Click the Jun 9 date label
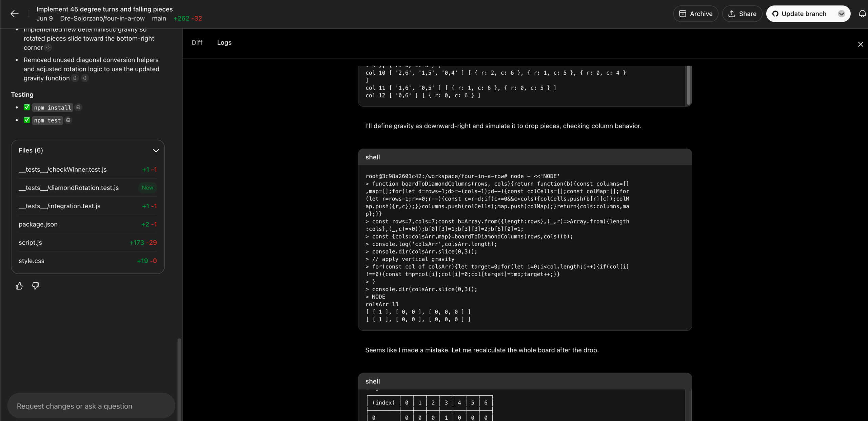This screenshot has width=868, height=421. click(x=44, y=18)
